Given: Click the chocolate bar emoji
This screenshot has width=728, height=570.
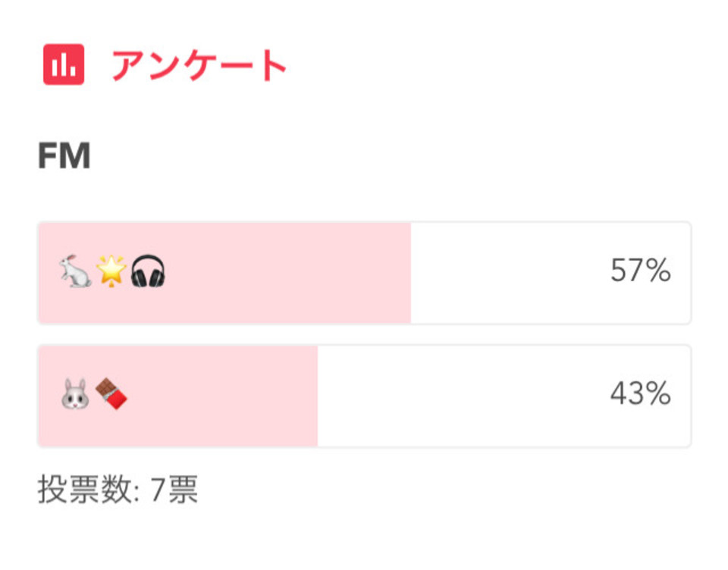Looking at the screenshot, I should (x=111, y=393).
